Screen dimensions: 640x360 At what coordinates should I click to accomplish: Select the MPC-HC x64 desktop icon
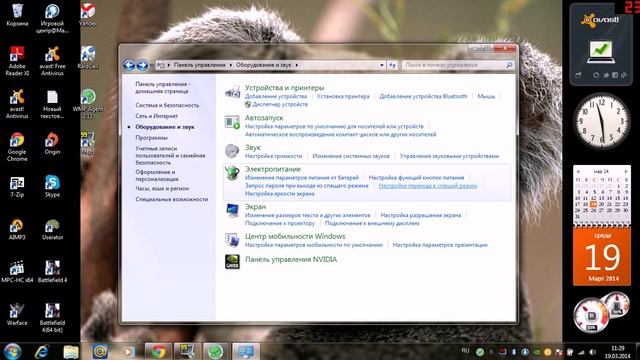[x=17, y=272]
